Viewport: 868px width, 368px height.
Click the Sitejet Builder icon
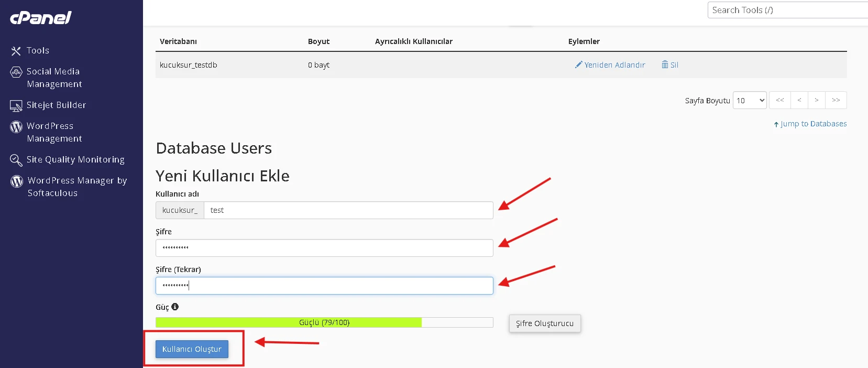pos(16,106)
